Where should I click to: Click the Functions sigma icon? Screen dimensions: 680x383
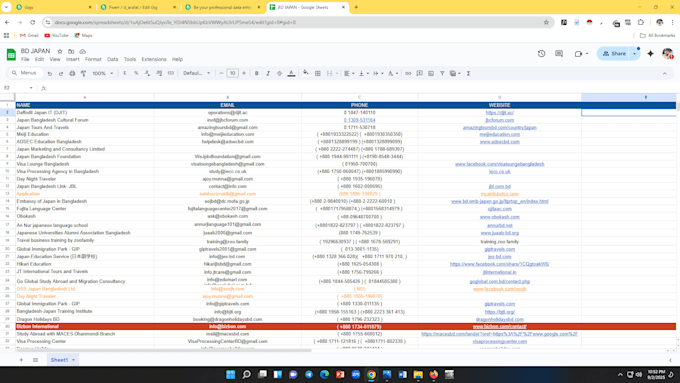pos(468,73)
